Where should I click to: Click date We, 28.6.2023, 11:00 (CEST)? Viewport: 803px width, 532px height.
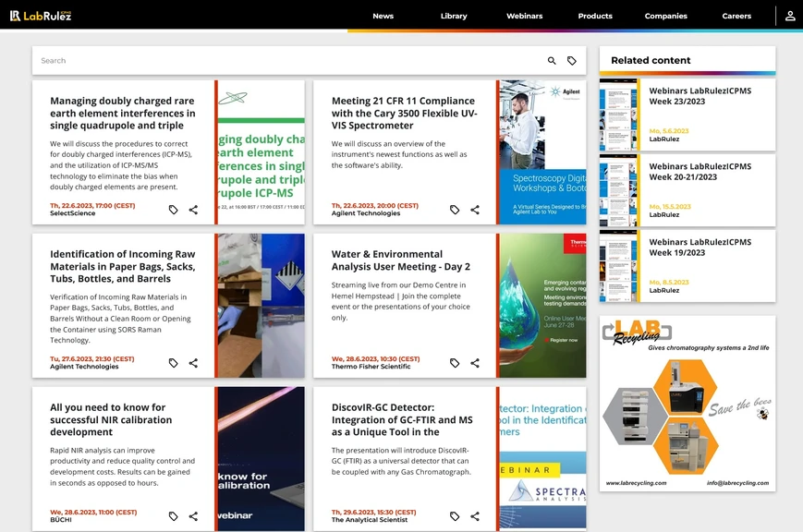coord(93,512)
